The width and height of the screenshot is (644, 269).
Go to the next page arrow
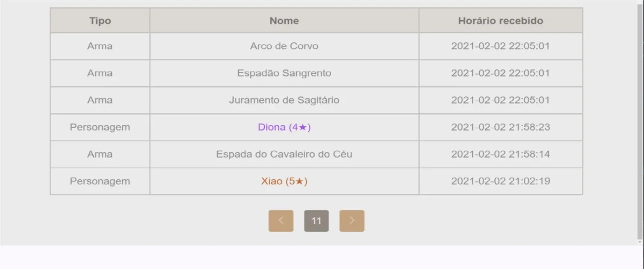[x=352, y=221]
